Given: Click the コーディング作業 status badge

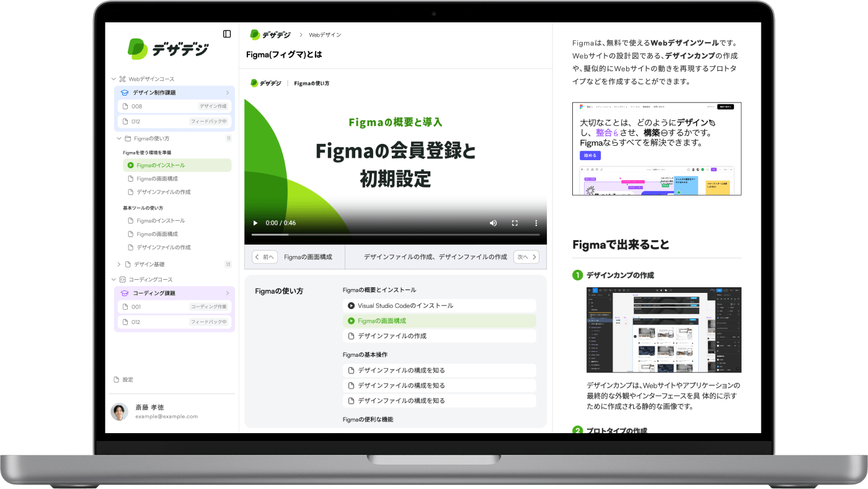Looking at the screenshot, I should point(209,307).
